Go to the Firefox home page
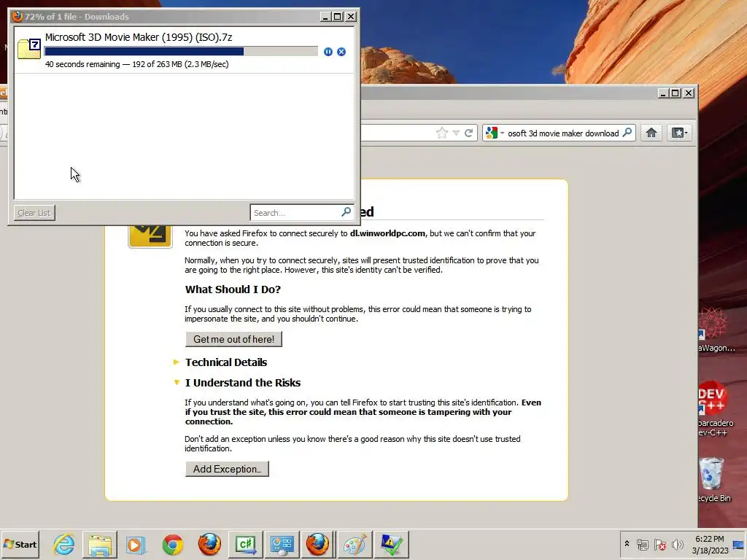Image resolution: width=747 pixels, height=560 pixels. click(651, 133)
